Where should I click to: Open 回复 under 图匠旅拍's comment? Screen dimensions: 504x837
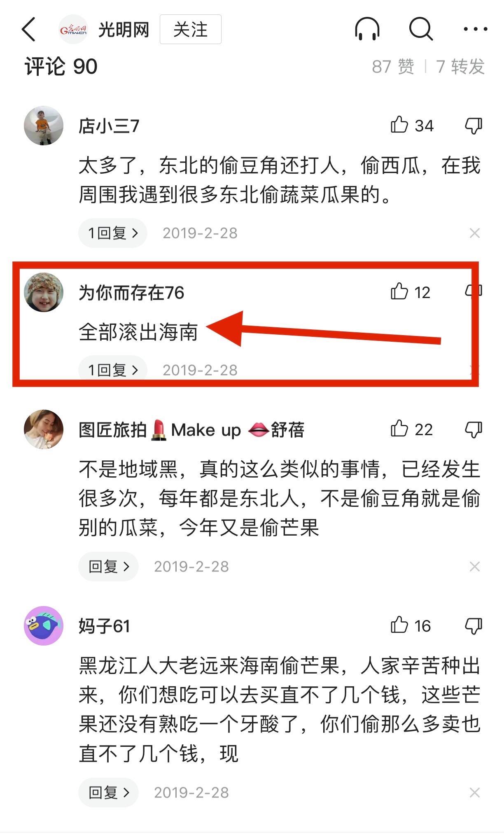click(x=109, y=567)
